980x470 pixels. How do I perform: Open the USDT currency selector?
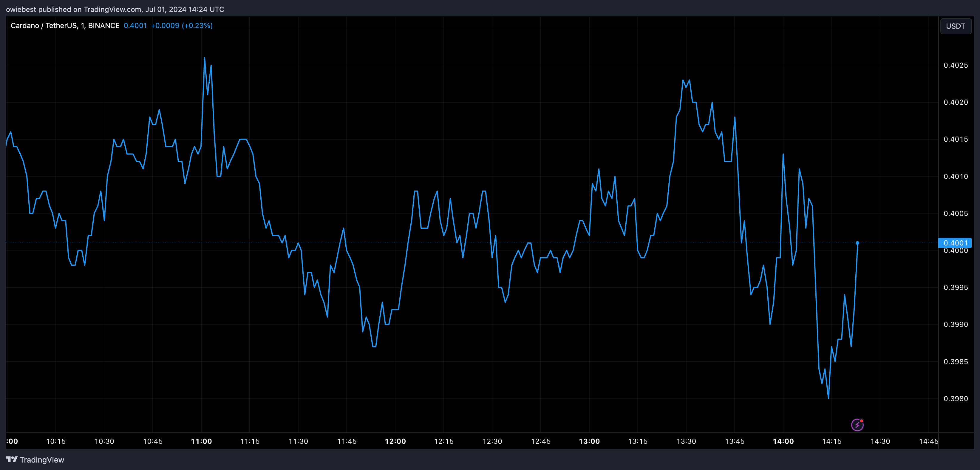point(955,26)
